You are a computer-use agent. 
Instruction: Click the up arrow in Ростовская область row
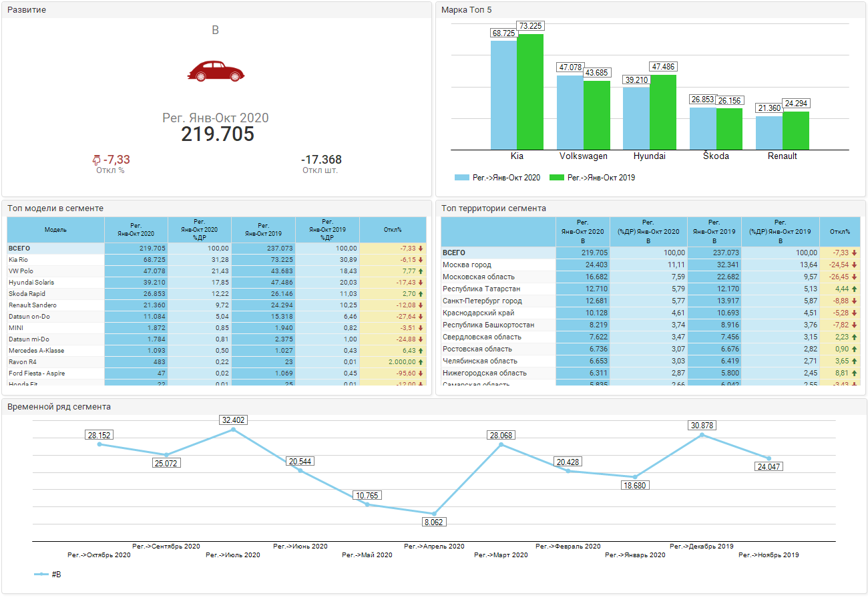click(x=855, y=349)
